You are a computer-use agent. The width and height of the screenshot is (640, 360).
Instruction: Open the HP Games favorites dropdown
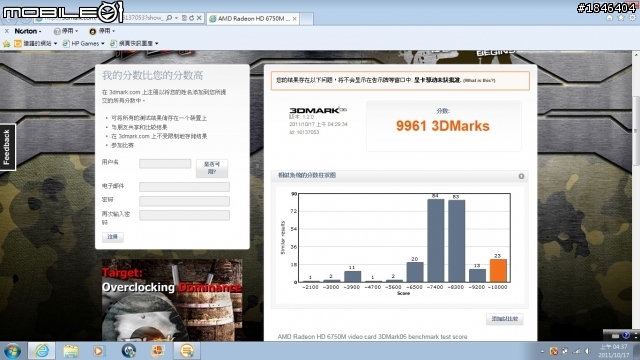(84, 43)
